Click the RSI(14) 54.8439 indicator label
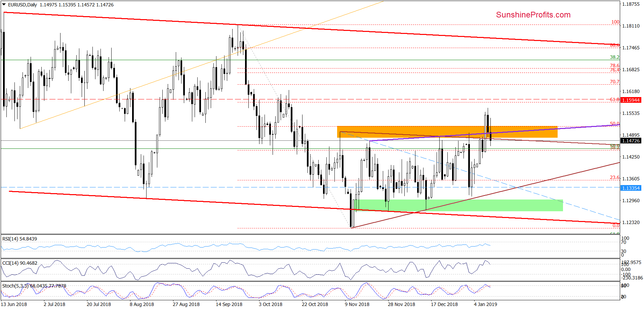The height and width of the screenshot is (309, 644). coord(20,239)
